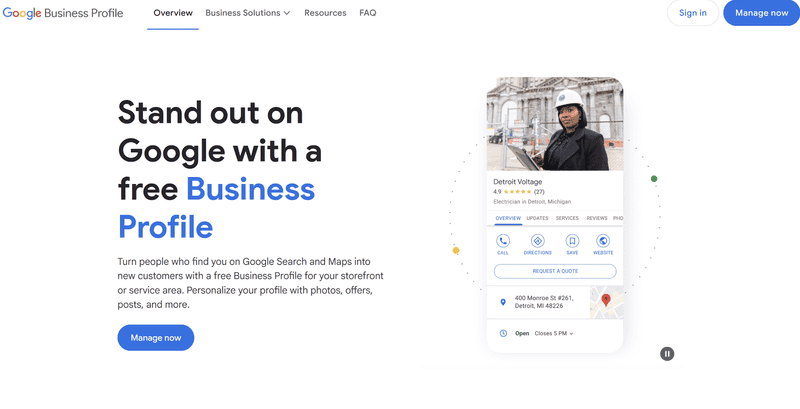Select the Reviews tab in the profile card
The image size is (800, 409).
click(x=596, y=218)
